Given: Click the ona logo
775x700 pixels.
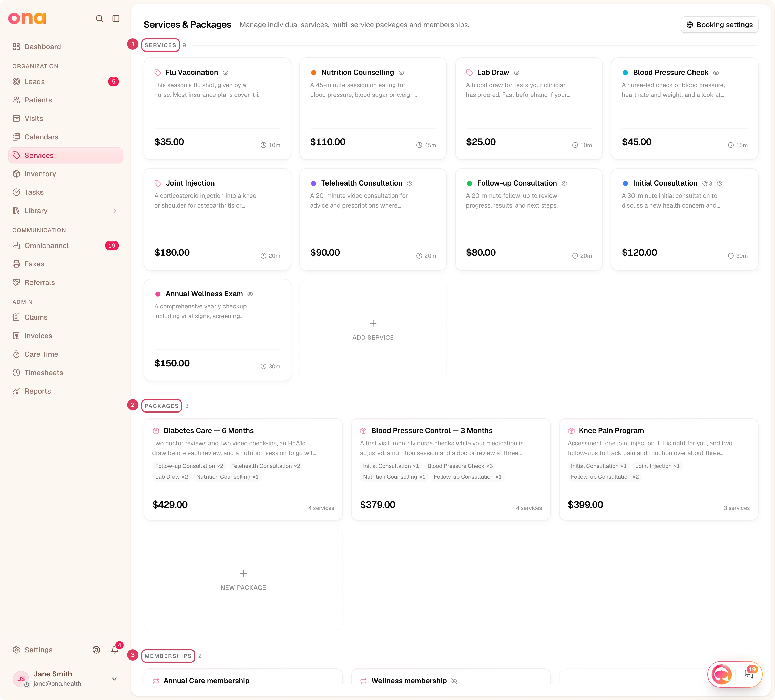Looking at the screenshot, I should [27, 18].
